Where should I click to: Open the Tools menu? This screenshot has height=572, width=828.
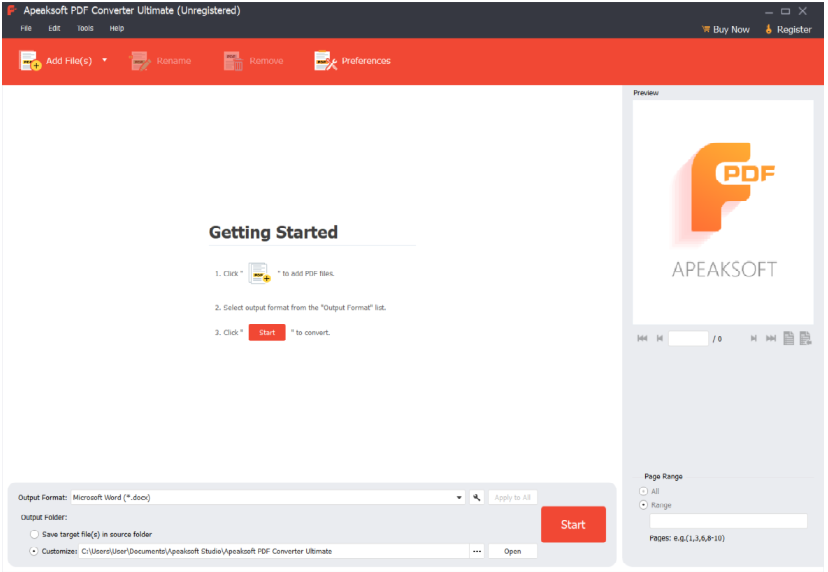(85, 29)
